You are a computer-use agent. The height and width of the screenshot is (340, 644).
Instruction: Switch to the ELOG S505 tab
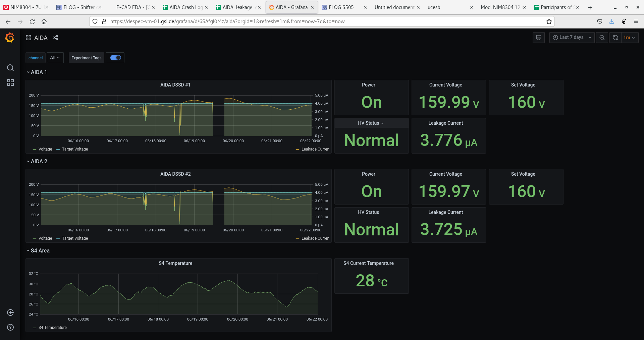tap(344, 7)
